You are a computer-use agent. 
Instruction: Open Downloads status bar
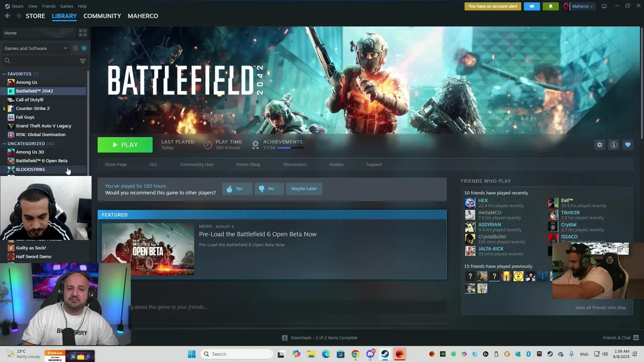319,338
